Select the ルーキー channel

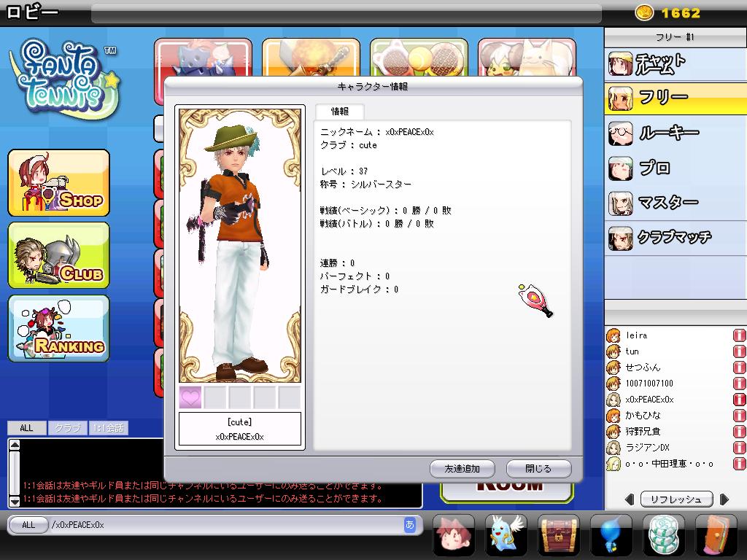point(667,133)
